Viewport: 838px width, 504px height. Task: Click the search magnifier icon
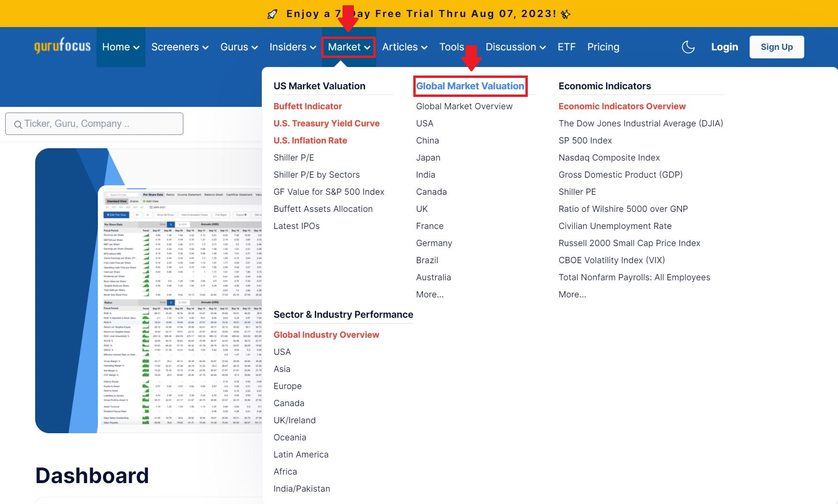(x=18, y=124)
